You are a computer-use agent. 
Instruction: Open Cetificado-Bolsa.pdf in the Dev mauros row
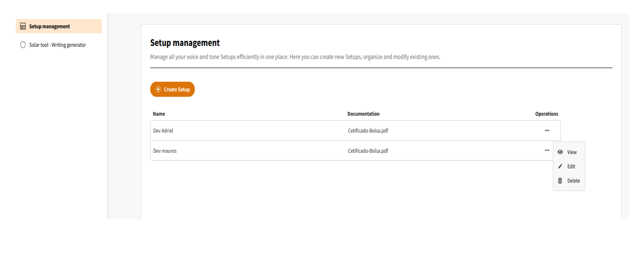click(368, 151)
